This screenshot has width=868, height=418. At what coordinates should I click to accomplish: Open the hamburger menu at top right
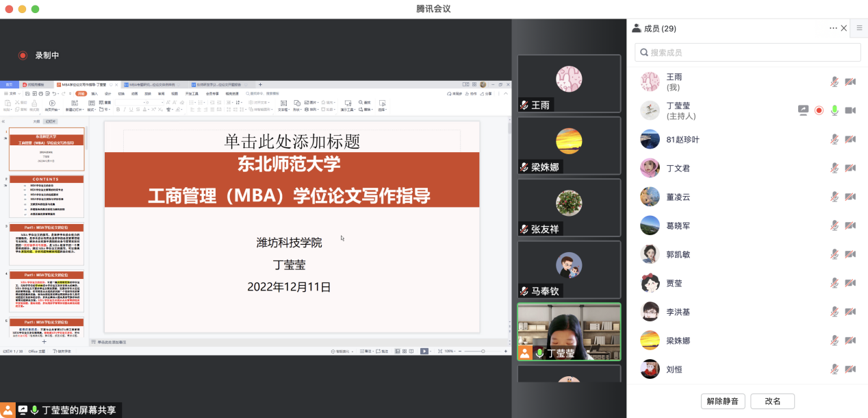(860, 28)
